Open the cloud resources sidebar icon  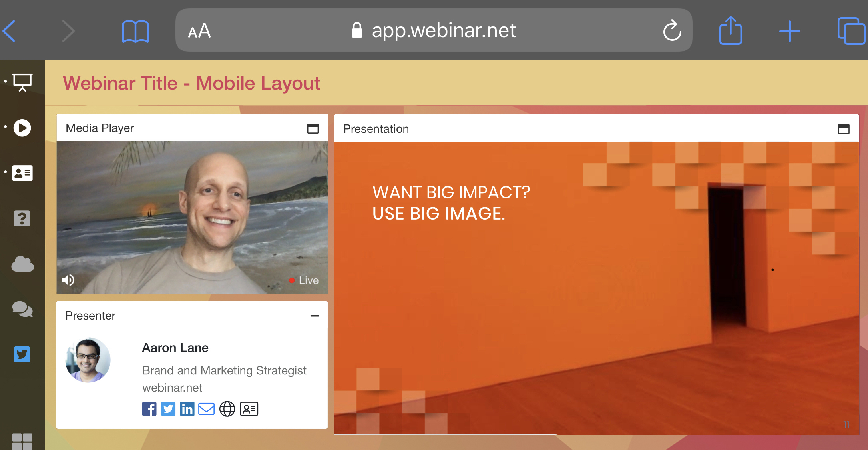[22, 264]
